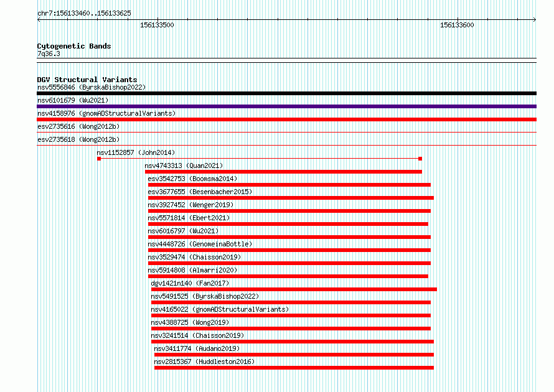Viewport: 554px width, 392px height.
Task: Select the 7q36.3 band label
Action: tap(49, 54)
